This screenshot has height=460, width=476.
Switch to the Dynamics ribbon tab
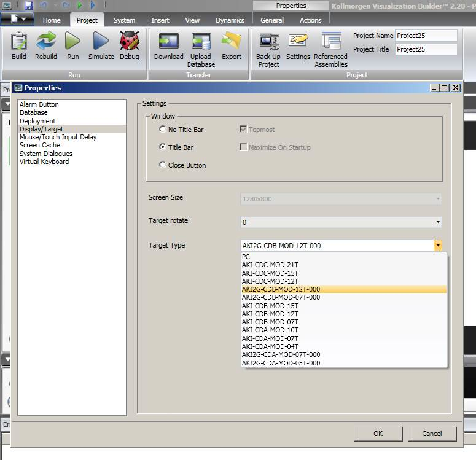coord(230,20)
